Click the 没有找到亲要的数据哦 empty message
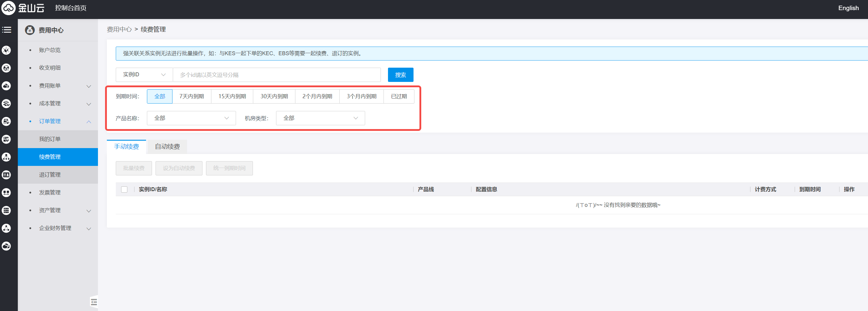Image resolution: width=868 pixels, height=311 pixels. (618, 205)
